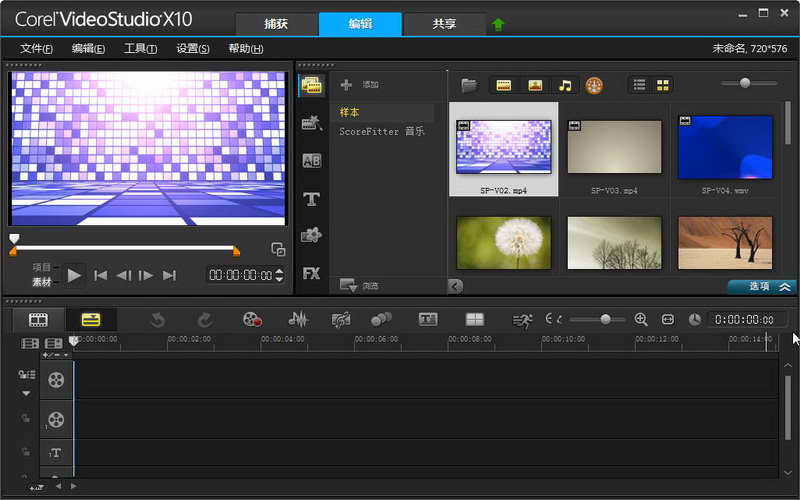The width and height of the screenshot is (800, 500).
Task: Click the thumbnail size slider in library
Action: [745, 83]
